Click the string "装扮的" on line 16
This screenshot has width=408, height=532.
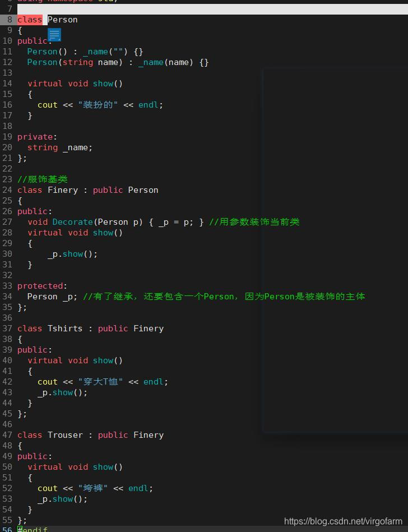98,105
